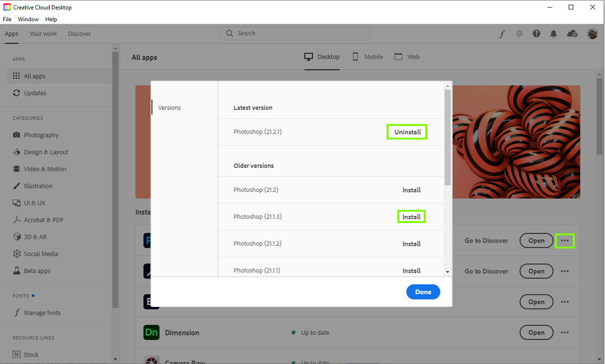This screenshot has width=605, height=364.
Task: Uninstall Photoshop (21.2.1)
Action: coord(407,132)
